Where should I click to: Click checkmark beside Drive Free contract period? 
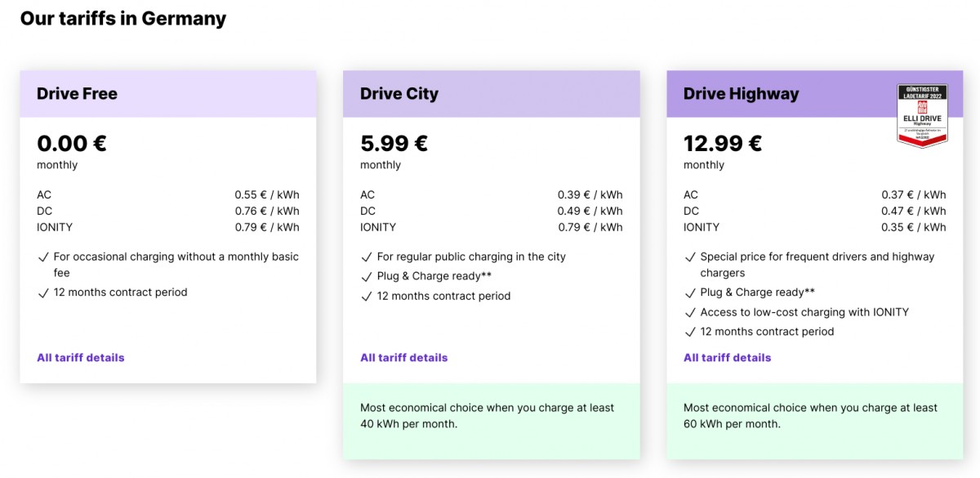[43, 293]
